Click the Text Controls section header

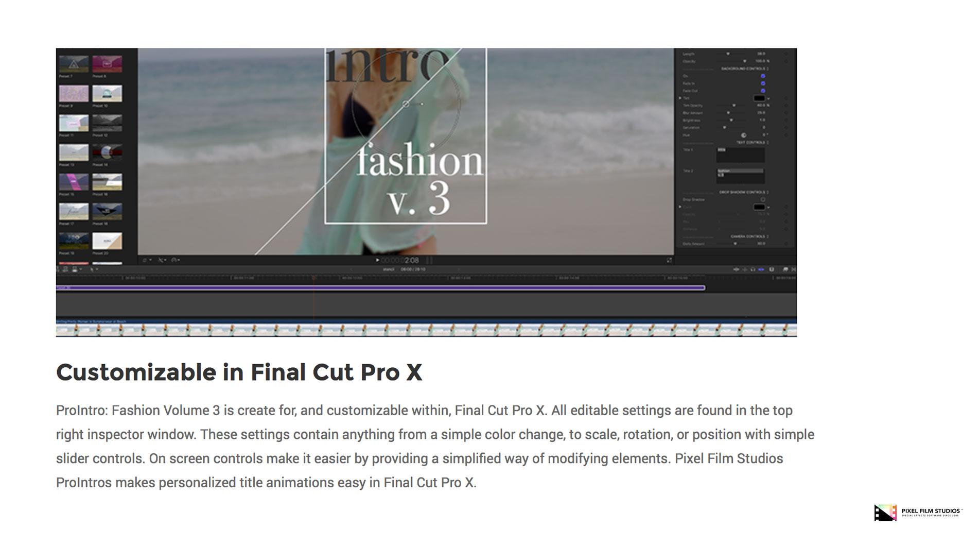point(751,142)
